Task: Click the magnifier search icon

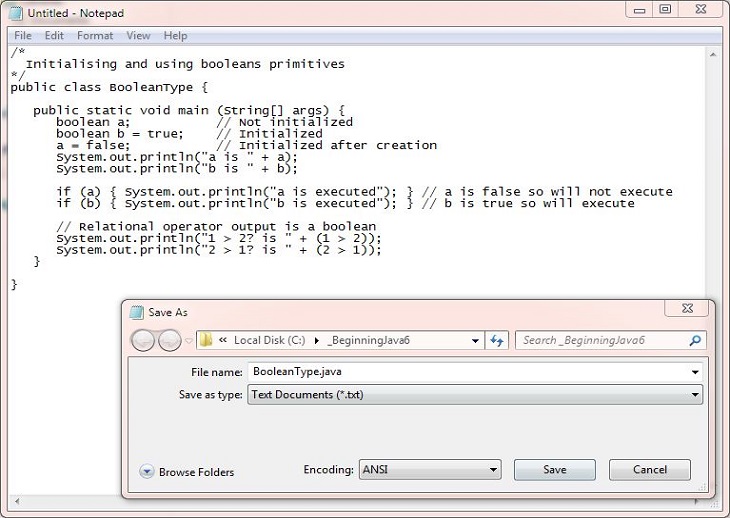Action: (x=695, y=341)
